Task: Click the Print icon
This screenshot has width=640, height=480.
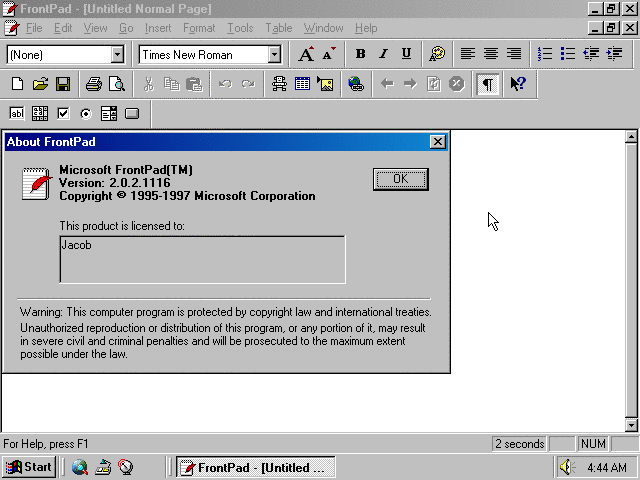Action: (x=94, y=84)
